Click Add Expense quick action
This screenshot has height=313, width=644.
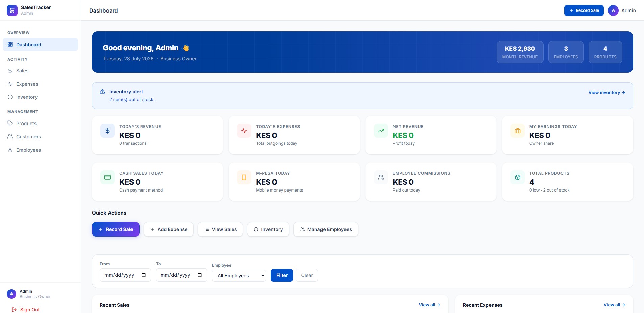coord(169,229)
